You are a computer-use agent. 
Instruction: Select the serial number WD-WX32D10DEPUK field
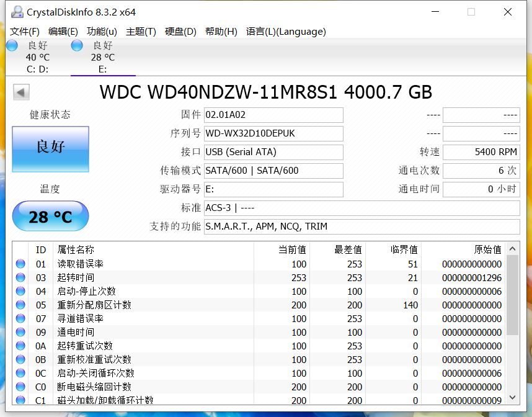pyautogui.click(x=273, y=133)
